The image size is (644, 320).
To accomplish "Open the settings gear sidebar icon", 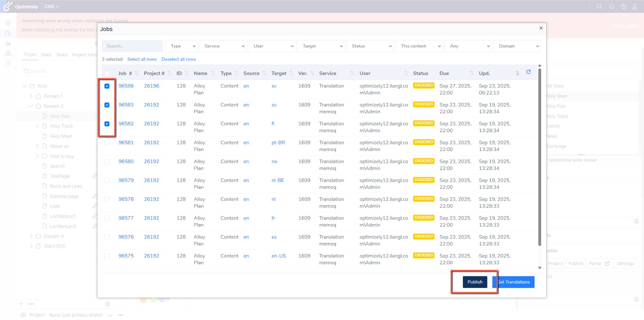I will click(8, 63).
